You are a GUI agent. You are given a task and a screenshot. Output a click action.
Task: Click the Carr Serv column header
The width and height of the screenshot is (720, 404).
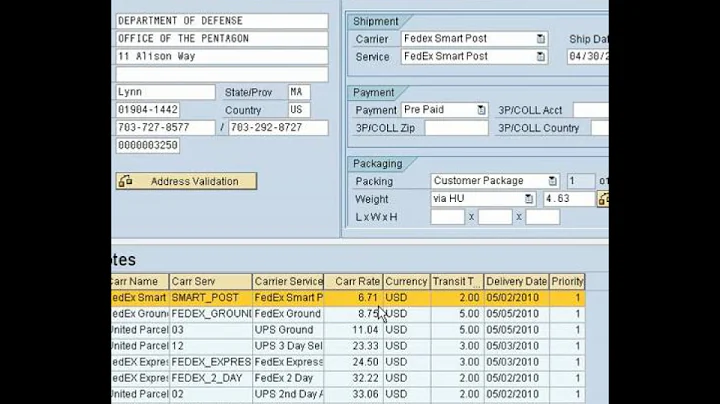(x=211, y=281)
